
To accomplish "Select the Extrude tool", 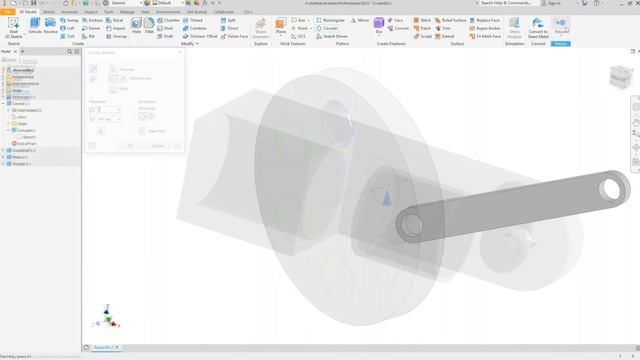I will click(35, 26).
